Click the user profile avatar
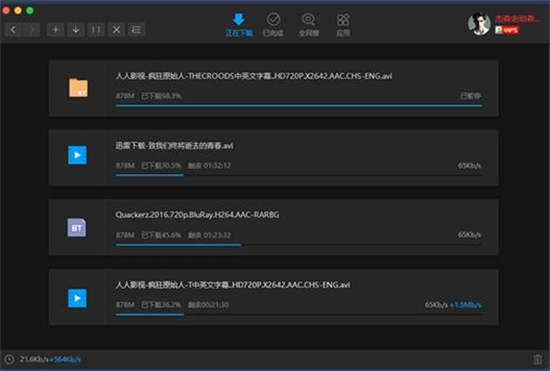 (x=479, y=24)
